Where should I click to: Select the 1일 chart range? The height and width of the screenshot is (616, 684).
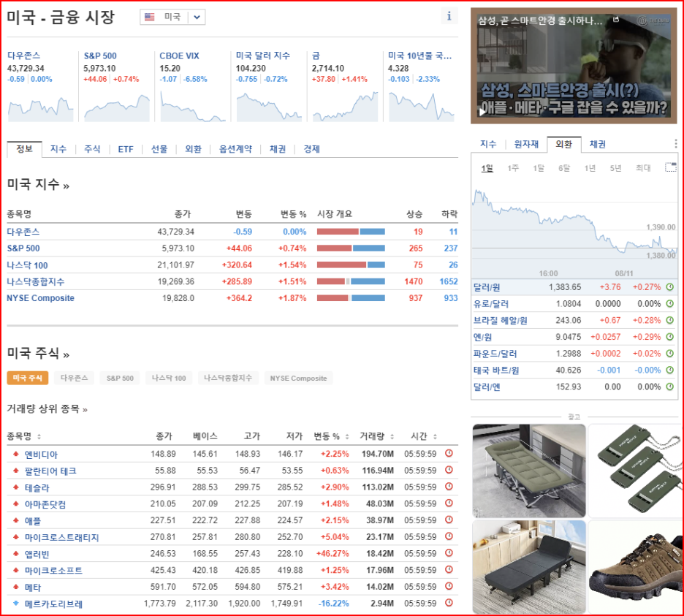487,168
